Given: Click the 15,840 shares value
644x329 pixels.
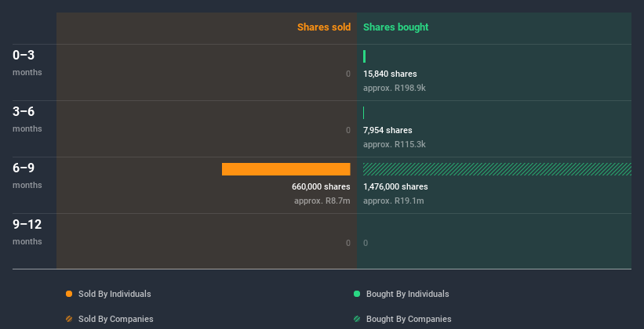Looking at the screenshot, I should [x=390, y=74].
